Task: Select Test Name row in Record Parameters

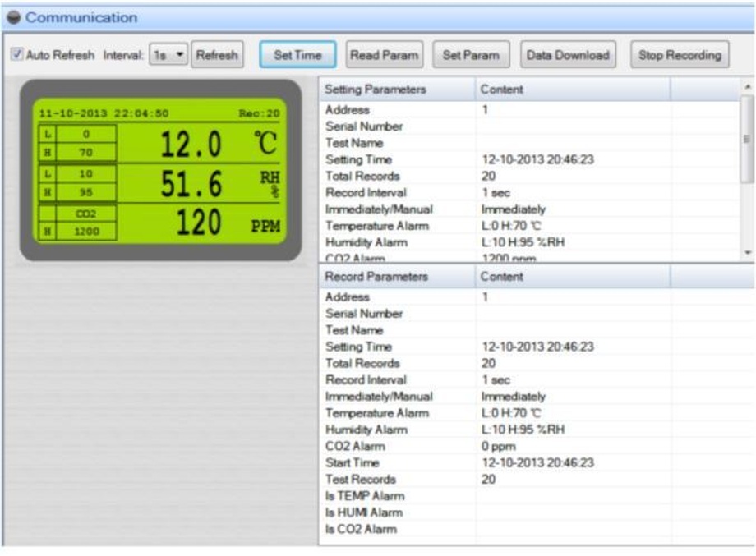Action: tap(537, 330)
